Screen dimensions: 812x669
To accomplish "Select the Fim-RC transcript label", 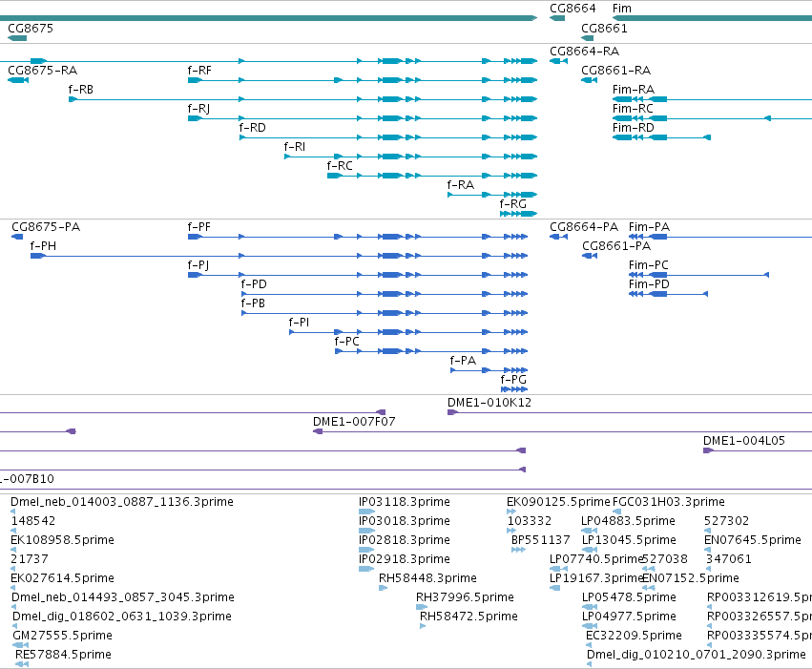I will click(633, 108).
